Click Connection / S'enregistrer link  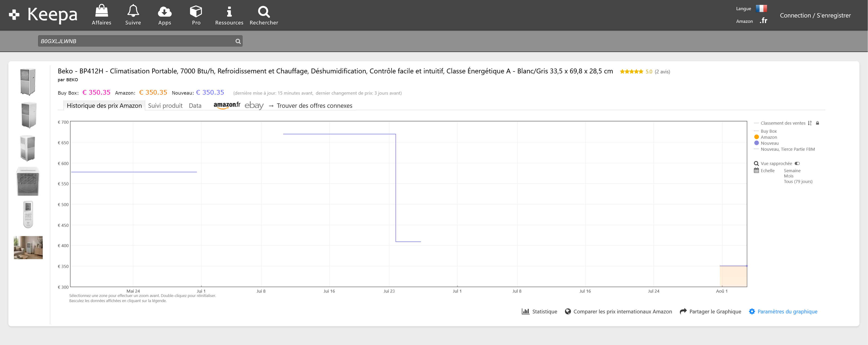point(815,15)
